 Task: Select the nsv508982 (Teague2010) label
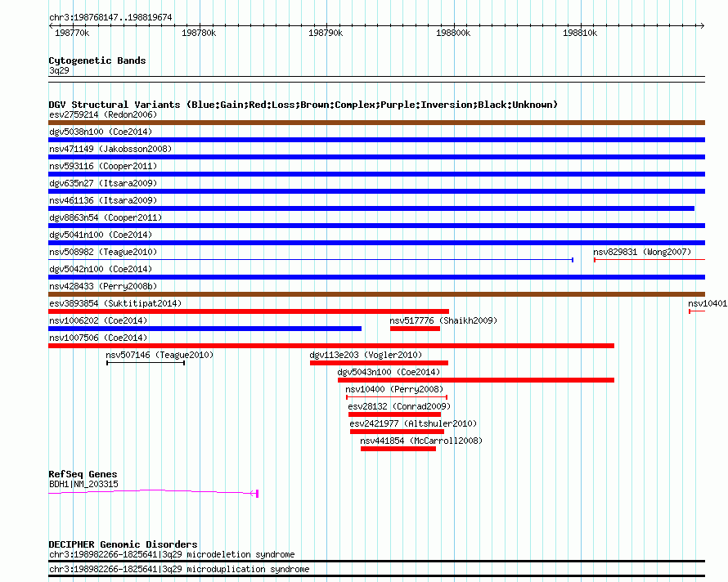pyautogui.click(x=103, y=252)
